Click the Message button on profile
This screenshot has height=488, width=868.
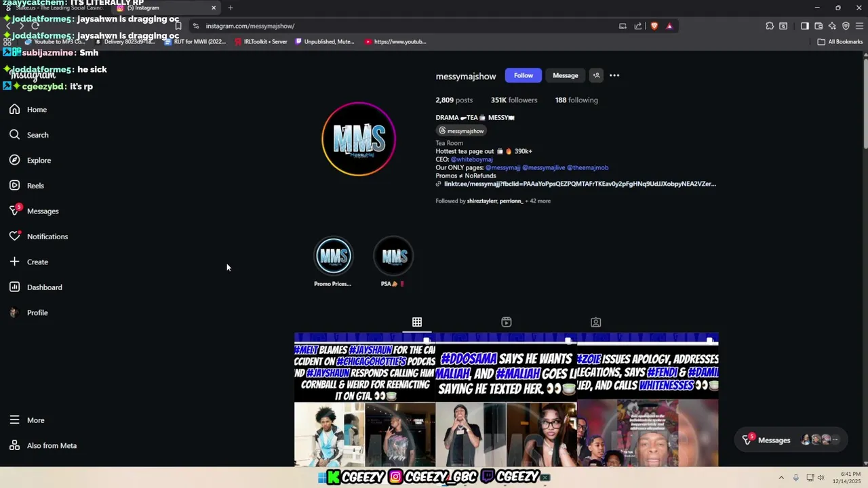click(565, 75)
